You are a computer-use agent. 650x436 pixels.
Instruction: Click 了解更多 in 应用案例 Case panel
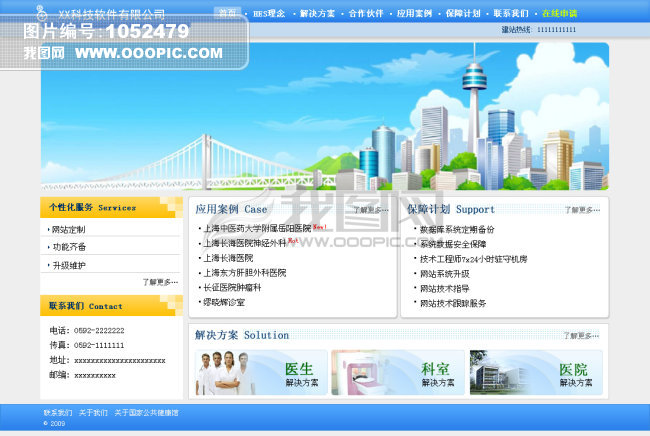pyautogui.click(x=371, y=210)
